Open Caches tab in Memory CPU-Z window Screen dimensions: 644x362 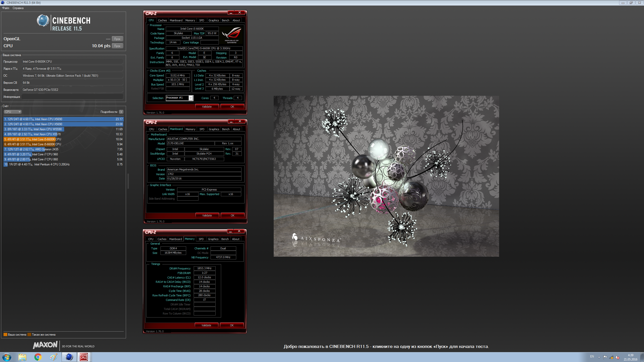[162, 239]
